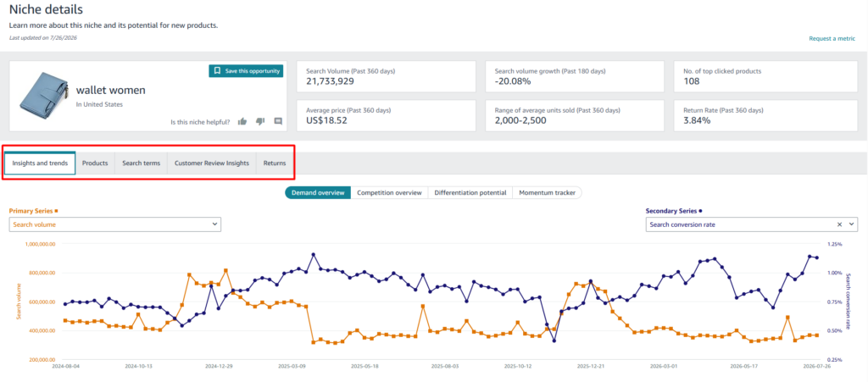Image resolution: width=868 pixels, height=382 pixels.
Task: Select the Differentiation potential segment
Action: click(470, 193)
